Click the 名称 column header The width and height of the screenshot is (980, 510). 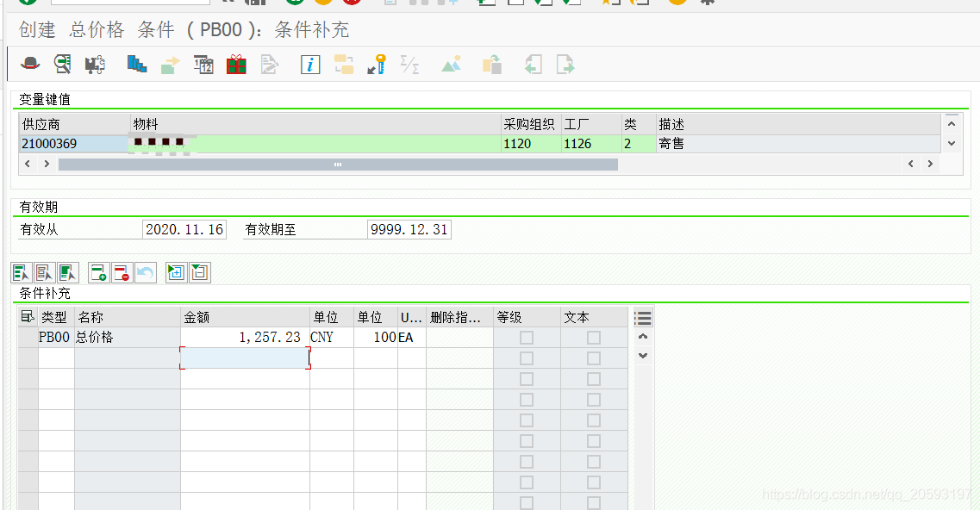pyautogui.click(x=128, y=317)
